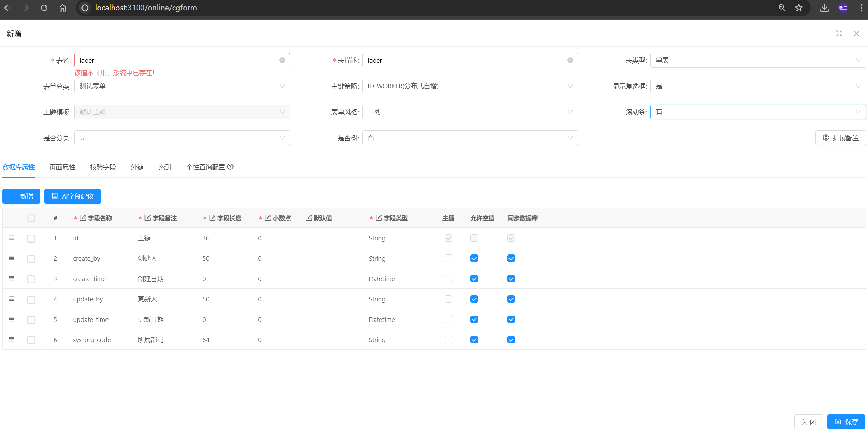Open the 索引 tab

pyautogui.click(x=165, y=167)
